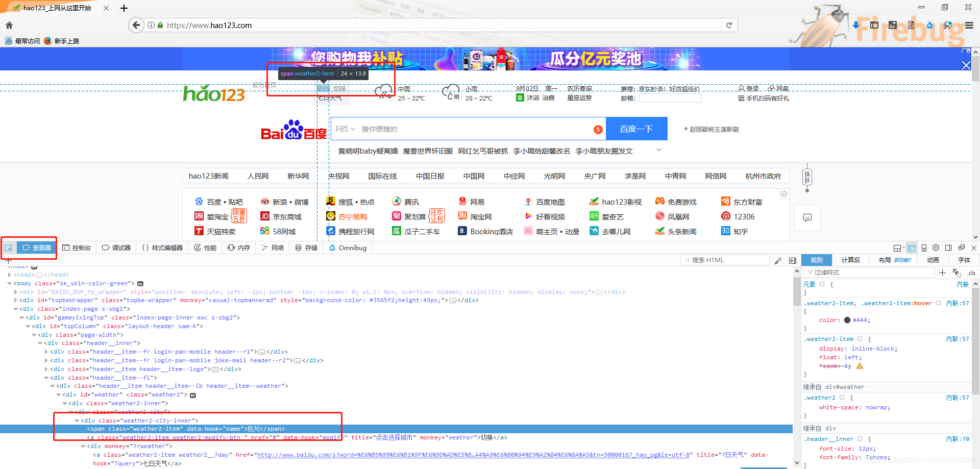
Task: Reload the page with the refresh icon
Action: pos(729,25)
